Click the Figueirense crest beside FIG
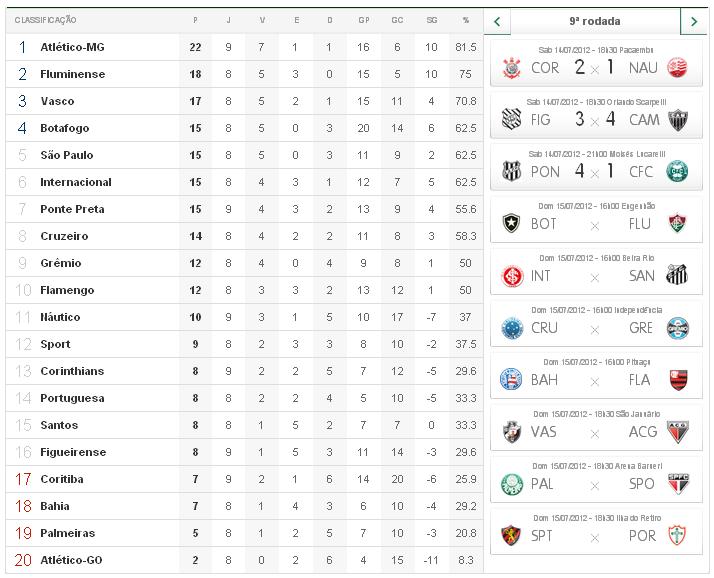This screenshot has height=578, width=714. (512, 119)
